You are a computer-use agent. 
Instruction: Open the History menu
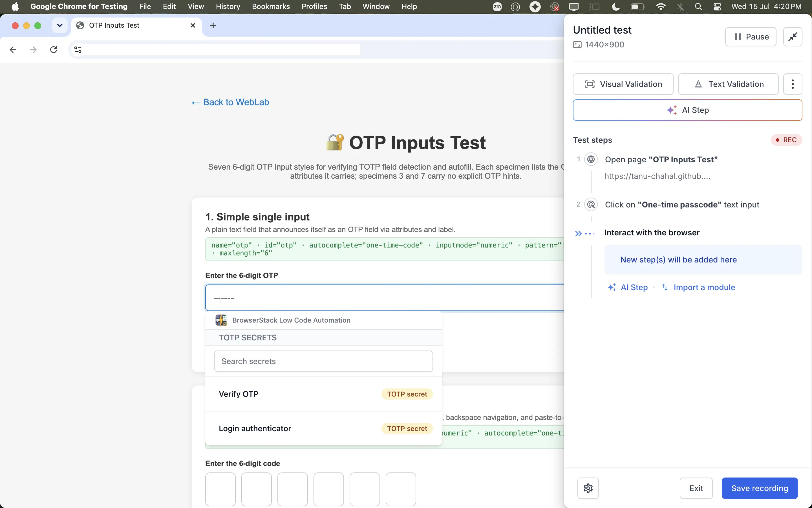click(228, 6)
